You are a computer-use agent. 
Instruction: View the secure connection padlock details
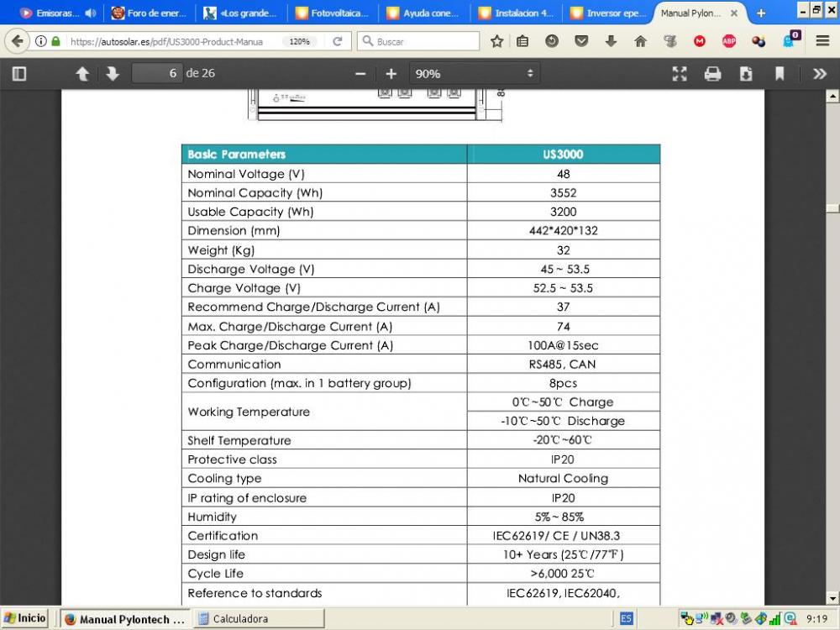point(55,41)
